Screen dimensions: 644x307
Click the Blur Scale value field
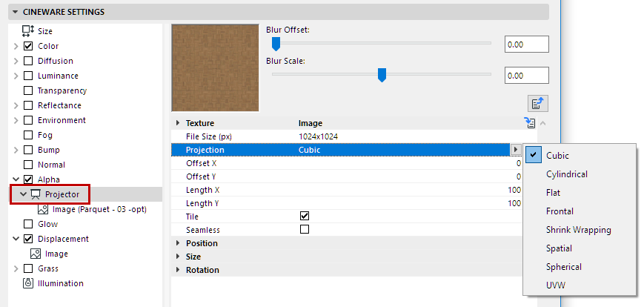(526, 76)
